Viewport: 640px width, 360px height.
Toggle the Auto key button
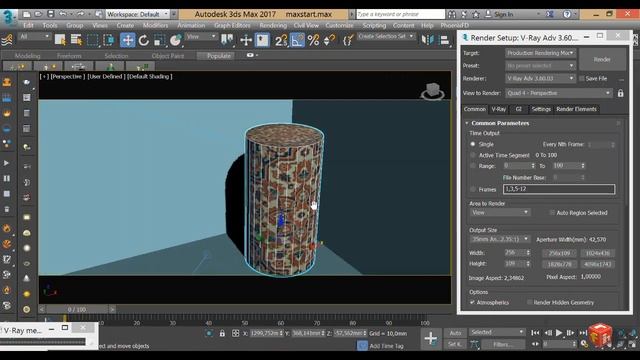pos(455,333)
